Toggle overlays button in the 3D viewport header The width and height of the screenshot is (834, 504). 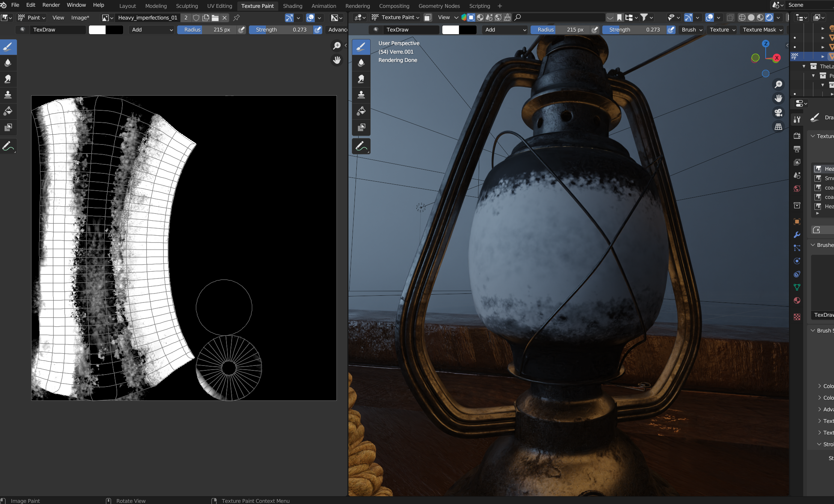pos(710,17)
